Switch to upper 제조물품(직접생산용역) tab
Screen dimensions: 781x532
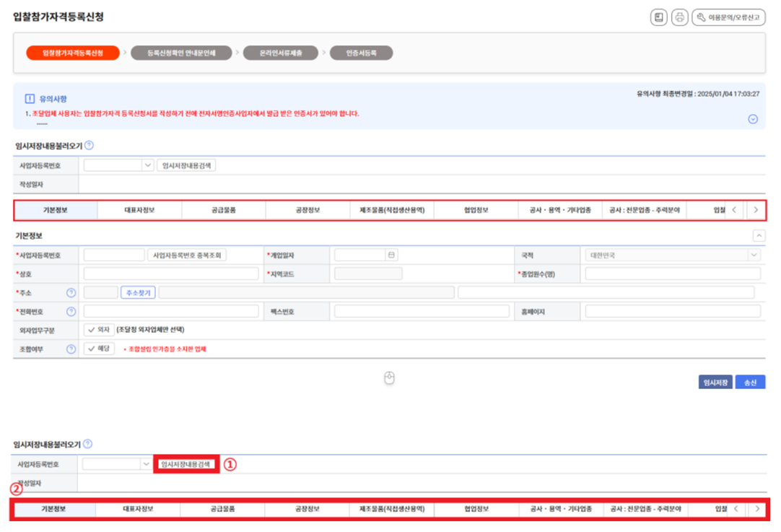(392, 210)
